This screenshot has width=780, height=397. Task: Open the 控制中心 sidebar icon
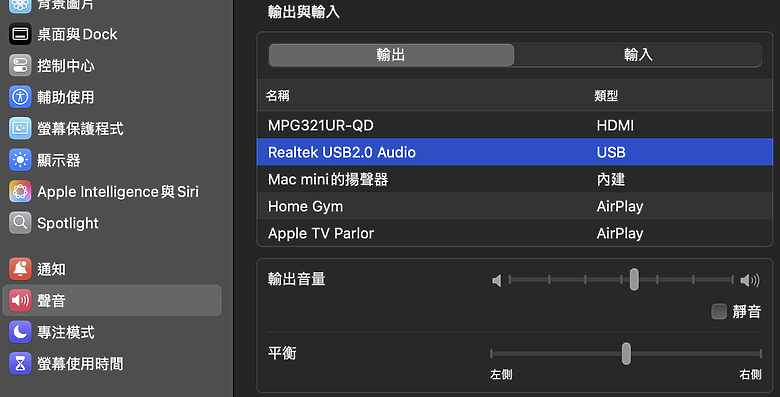click(20, 65)
